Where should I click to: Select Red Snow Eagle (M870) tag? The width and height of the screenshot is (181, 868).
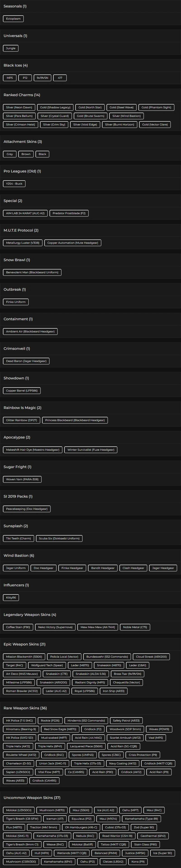pyautogui.click(x=60, y=729)
